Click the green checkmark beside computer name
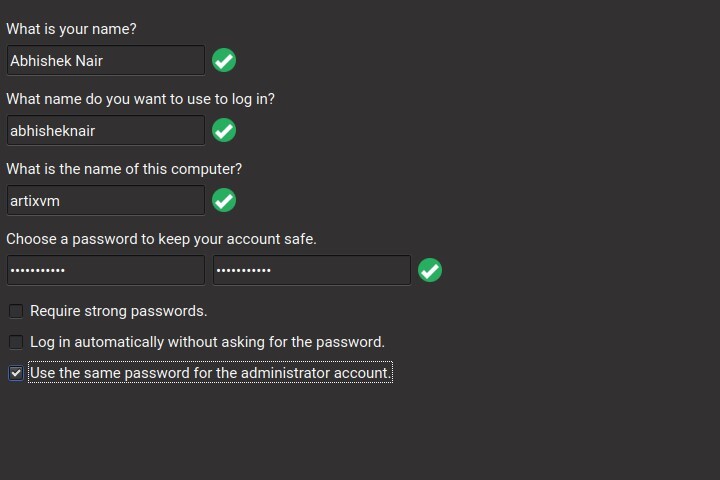 click(x=224, y=200)
